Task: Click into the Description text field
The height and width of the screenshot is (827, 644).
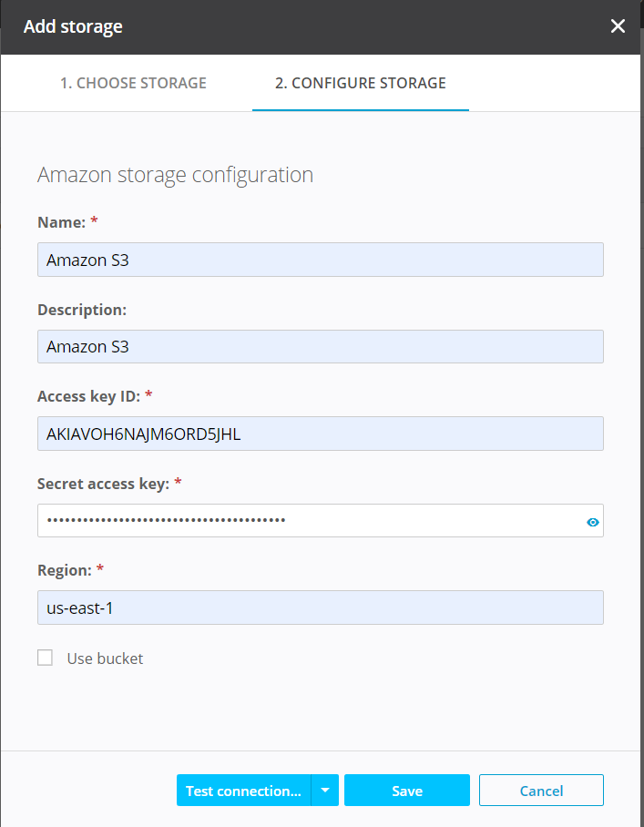Action: pos(320,346)
